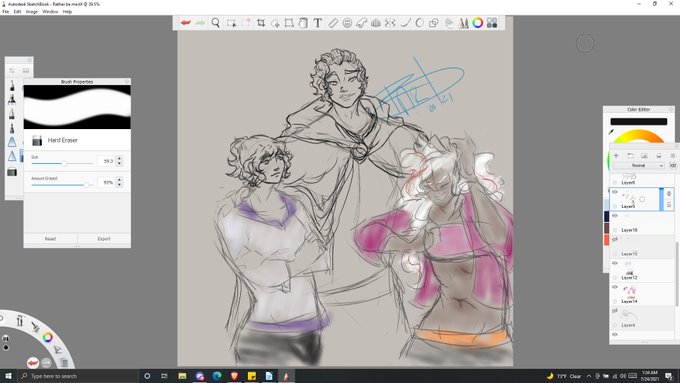This screenshot has width=680, height=383.
Task: Toggle the Symmetry tool
Action: (x=390, y=23)
